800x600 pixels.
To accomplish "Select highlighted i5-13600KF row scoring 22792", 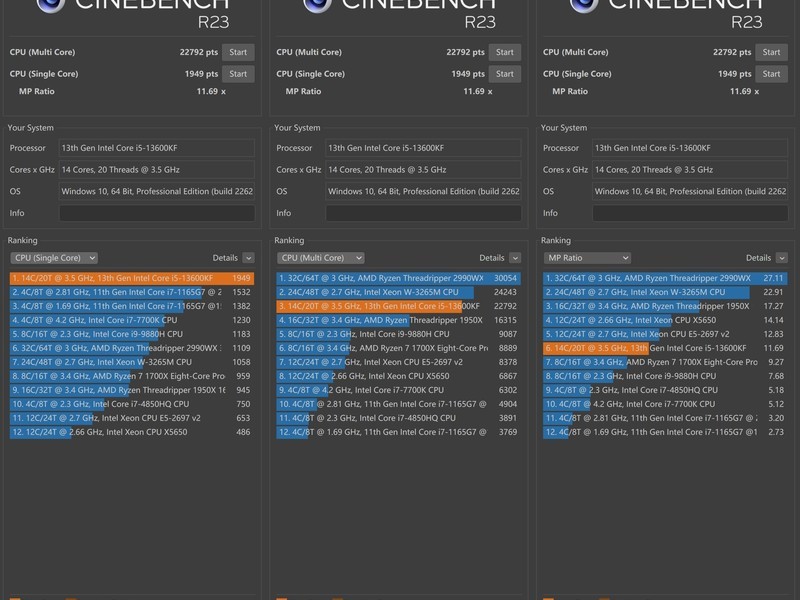I will [x=398, y=306].
